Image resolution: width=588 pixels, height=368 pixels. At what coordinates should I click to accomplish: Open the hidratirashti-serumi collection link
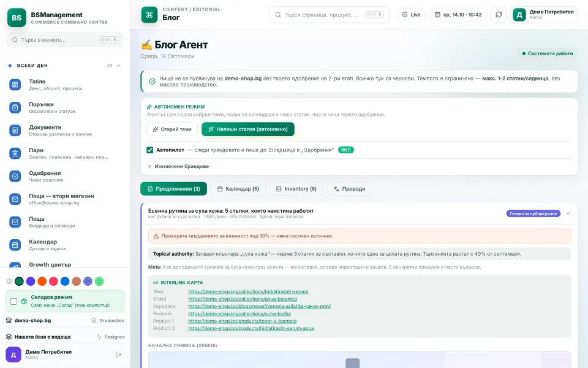click(x=248, y=291)
